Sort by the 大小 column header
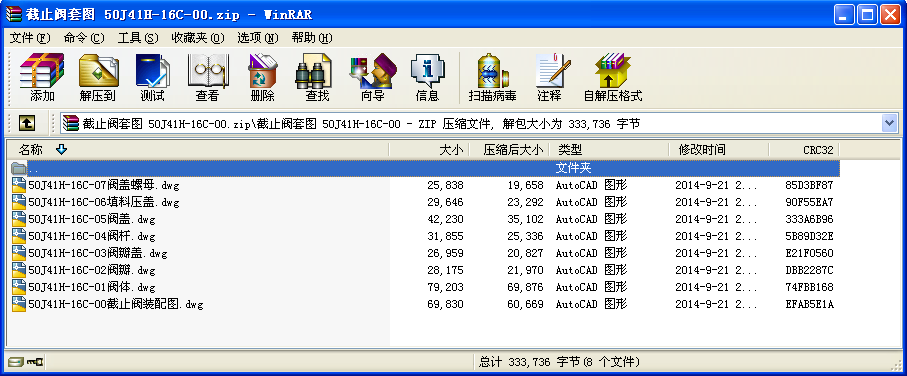 429,150
